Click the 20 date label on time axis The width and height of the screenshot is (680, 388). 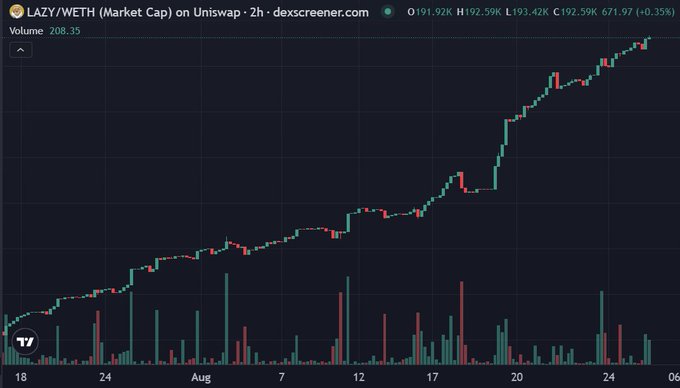pos(517,377)
